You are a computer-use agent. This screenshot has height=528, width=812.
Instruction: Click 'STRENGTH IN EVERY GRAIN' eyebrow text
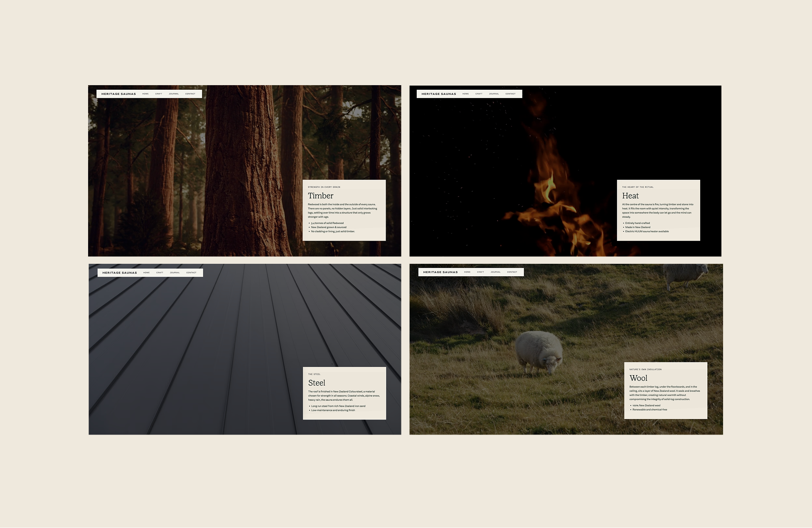click(324, 187)
